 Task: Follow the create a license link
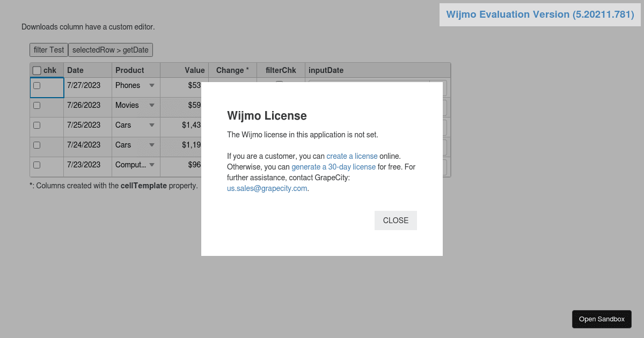(x=352, y=156)
